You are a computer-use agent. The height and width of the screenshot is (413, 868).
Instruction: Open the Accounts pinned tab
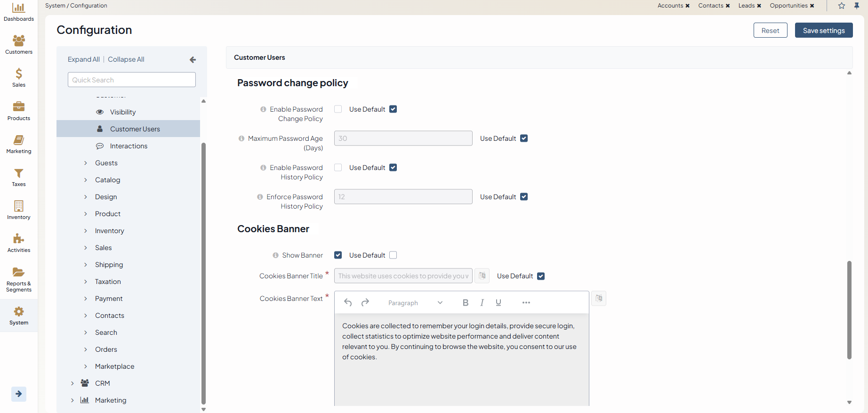(670, 6)
